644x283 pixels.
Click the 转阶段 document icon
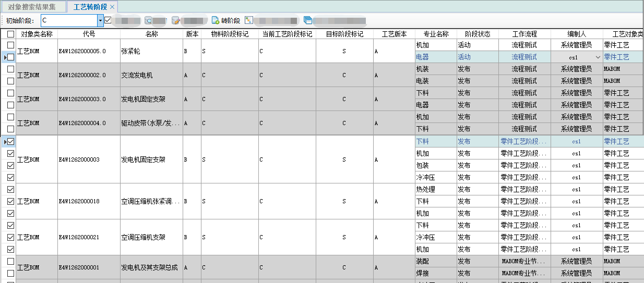(x=216, y=21)
